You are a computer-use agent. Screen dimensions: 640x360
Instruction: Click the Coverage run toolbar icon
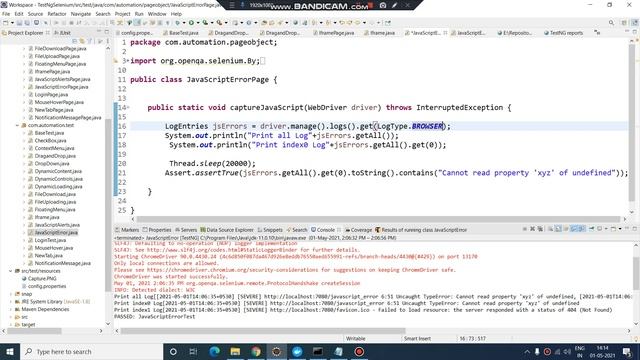(205, 23)
